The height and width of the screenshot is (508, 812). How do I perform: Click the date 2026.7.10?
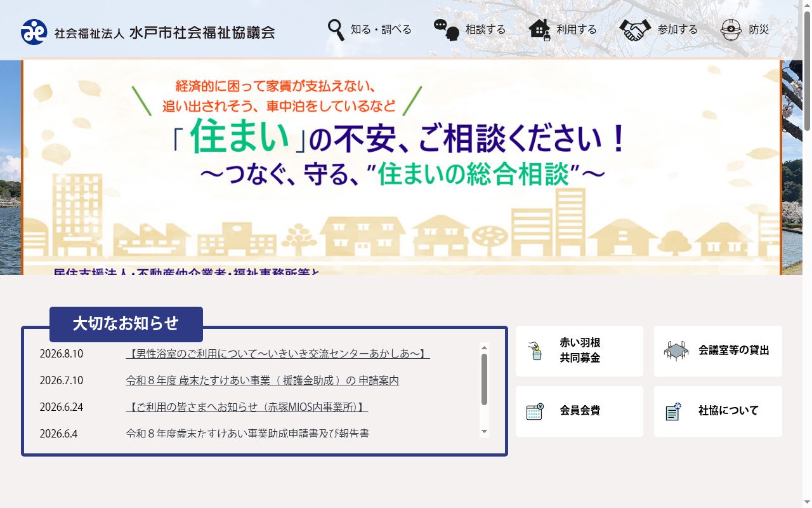coord(62,380)
